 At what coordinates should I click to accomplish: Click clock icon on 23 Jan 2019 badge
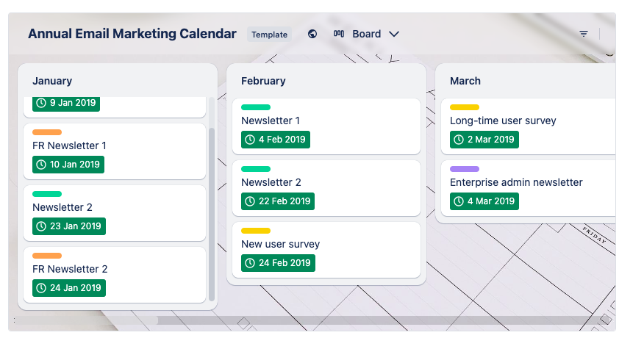click(41, 226)
